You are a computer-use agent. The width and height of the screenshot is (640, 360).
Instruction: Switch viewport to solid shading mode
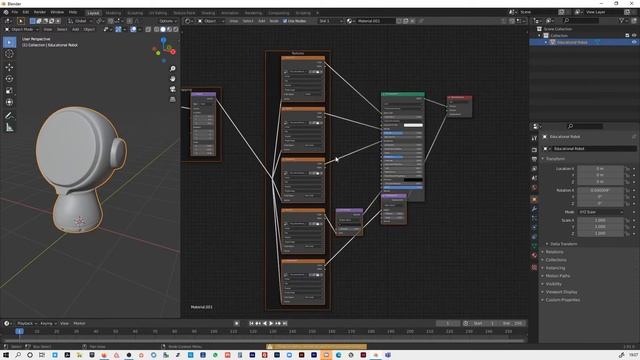point(163,29)
